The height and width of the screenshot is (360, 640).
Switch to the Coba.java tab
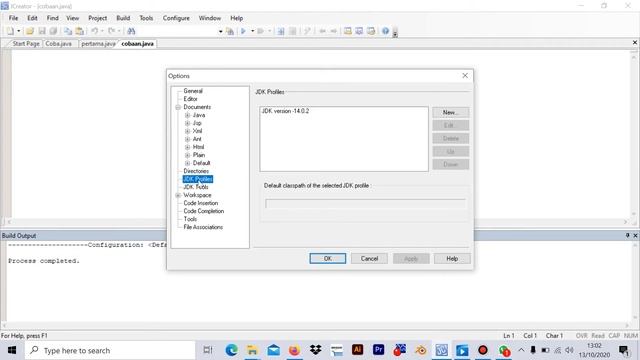point(58,43)
